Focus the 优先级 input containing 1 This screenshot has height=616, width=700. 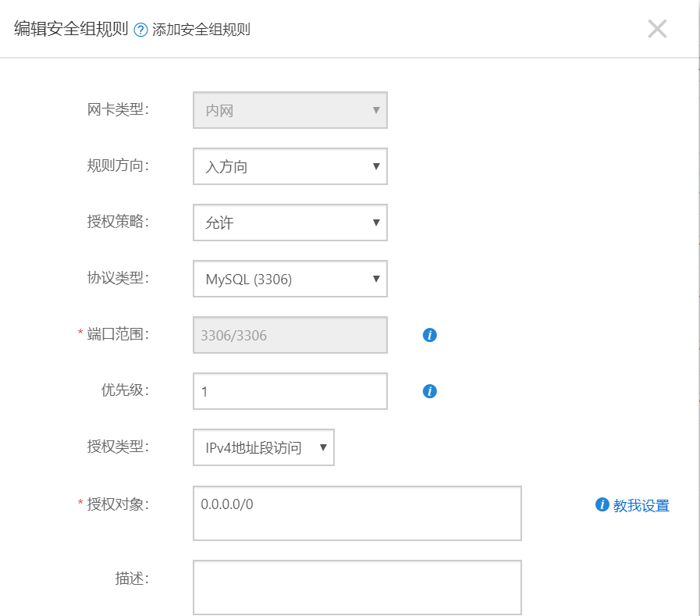tap(290, 391)
